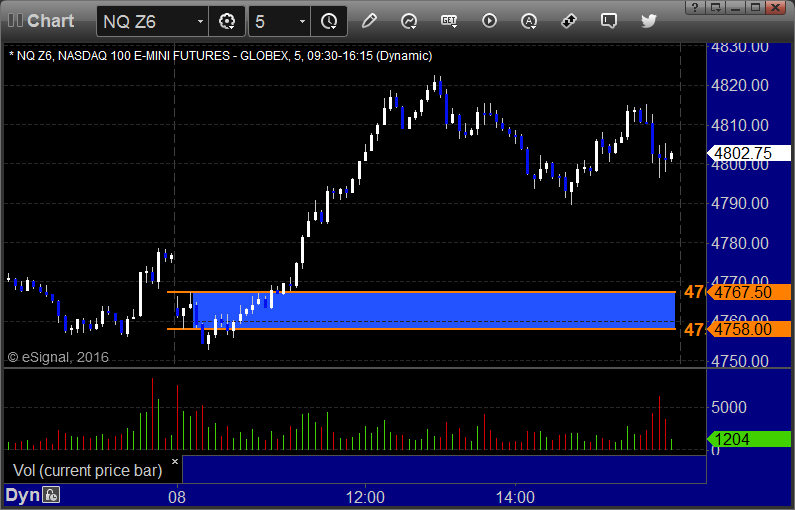Open the GET studies menu
Viewport: 795px width, 510px height.
pos(449,21)
